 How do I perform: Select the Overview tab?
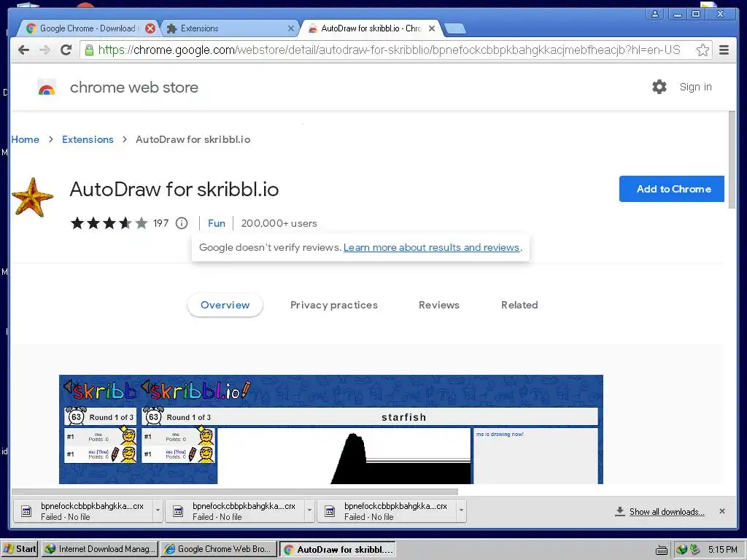click(x=225, y=305)
